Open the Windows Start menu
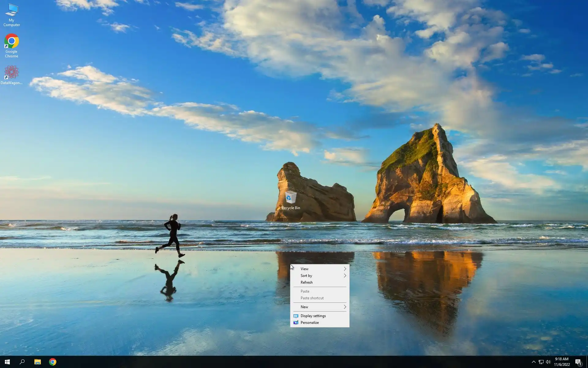 click(x=7, y=362)
